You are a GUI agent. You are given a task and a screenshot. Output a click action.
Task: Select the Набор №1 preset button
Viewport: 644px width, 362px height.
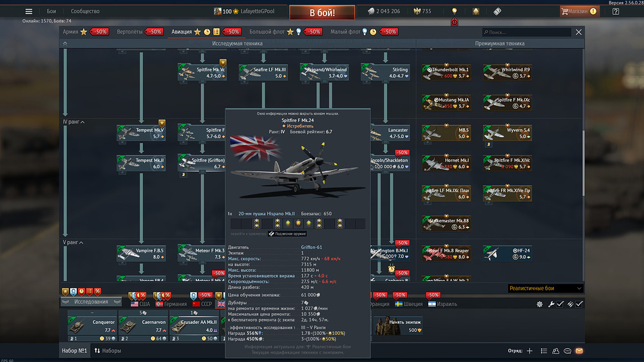click(74, 351)
